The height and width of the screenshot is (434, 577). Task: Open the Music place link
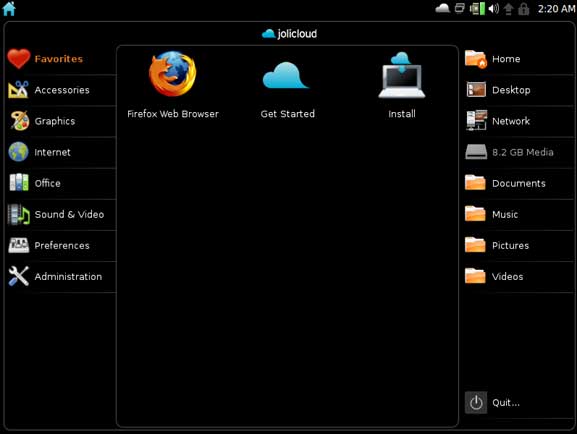click(505, 215)
